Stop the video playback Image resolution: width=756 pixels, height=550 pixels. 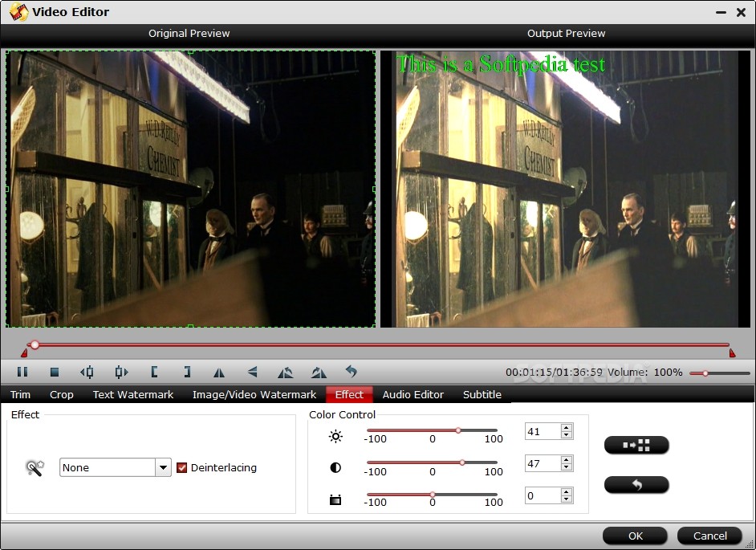click(x=55, y=372)
